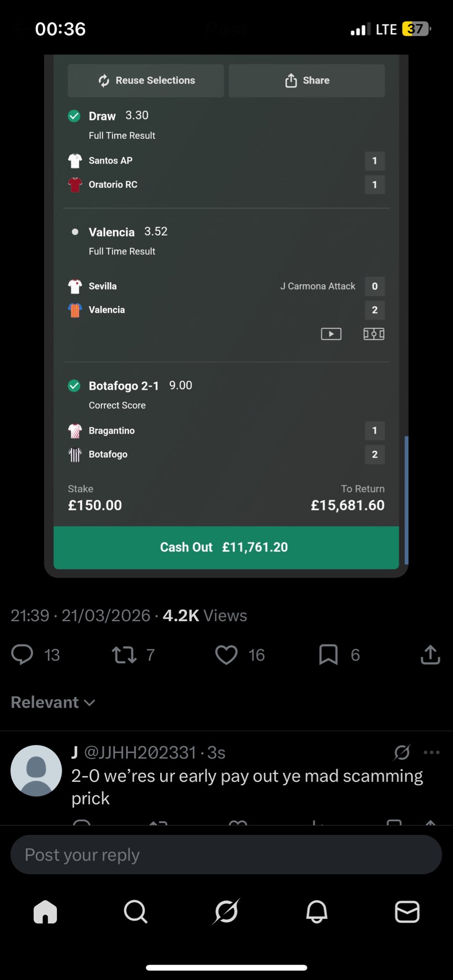Open the search tab
Image resolution: width=453 pixels, height=980 pixels.
coord(136,912)
